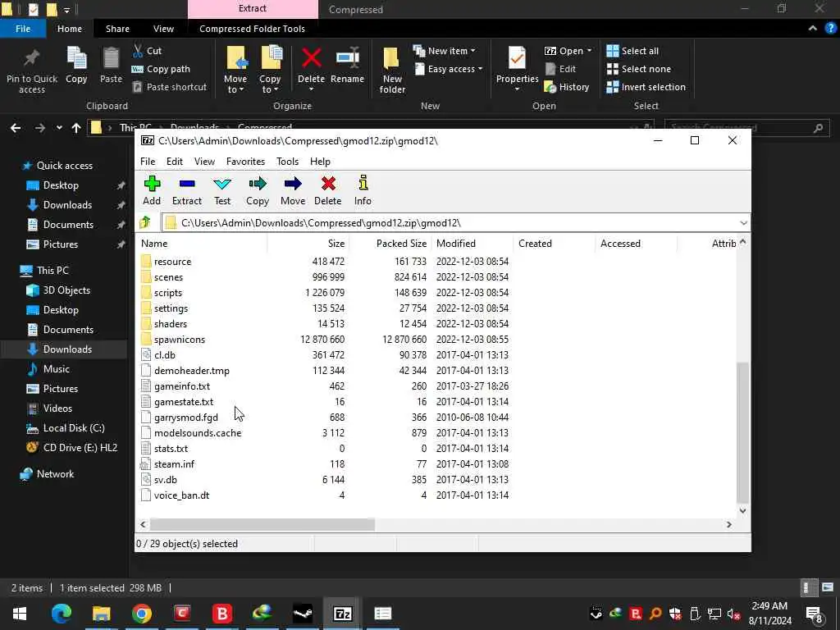Click the 7-Zip vertical scrollbar thumb
840x630 pixels.
742,431
